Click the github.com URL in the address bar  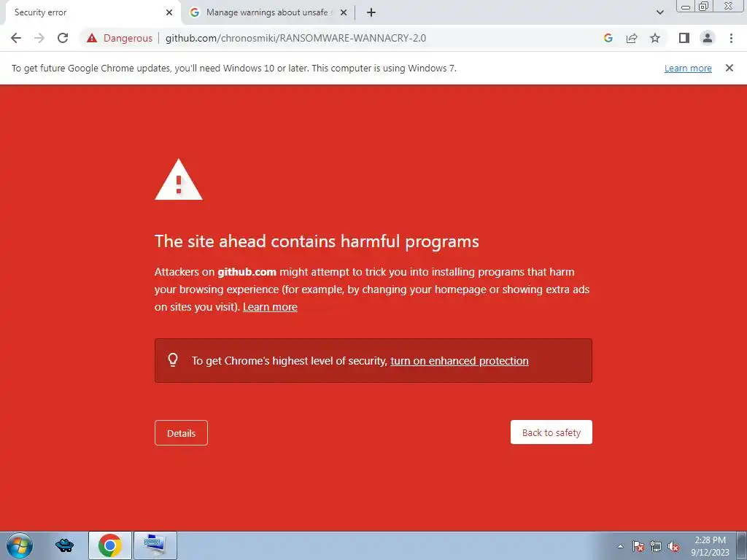coord(296,38)
